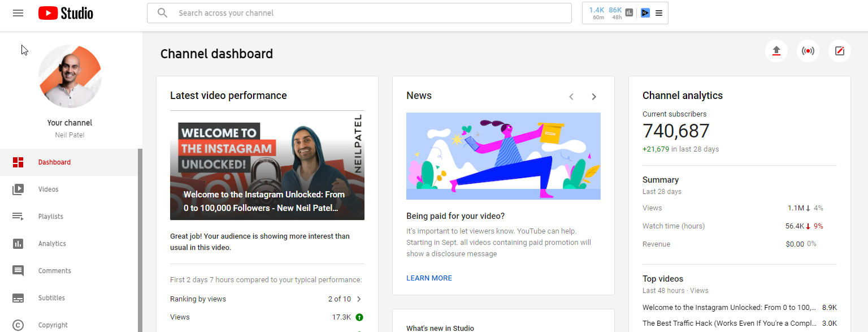Image resolution: width=868 pixels, height=332 pixels.
Task: Click the YouTube play icon in stats widget
Action: [x=645, y=12]
